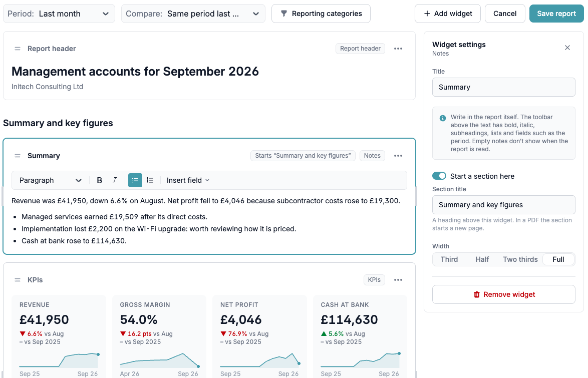Click the Implementation lost £2,200 bullet
This screenshot has width=588, height=378.
click(x=159, y=229)
